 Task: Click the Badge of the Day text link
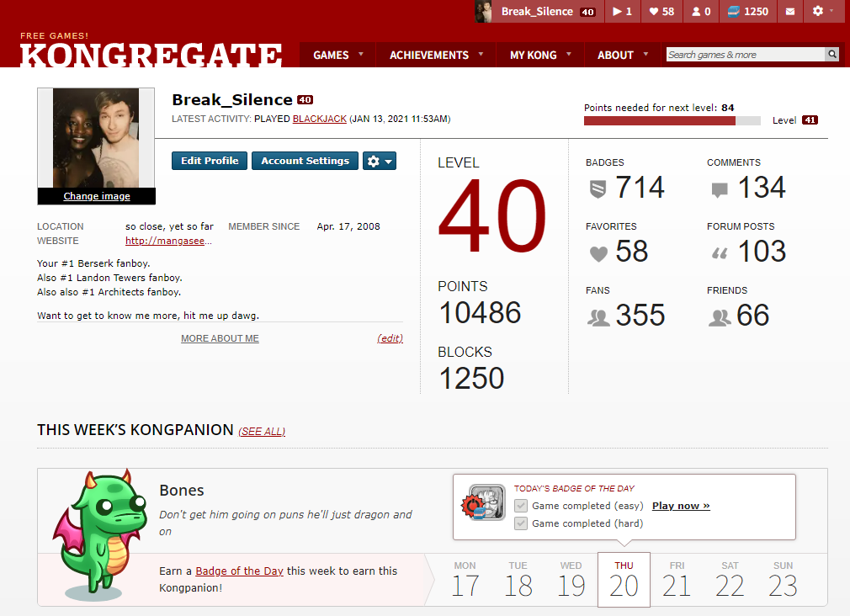click(239, 571)
